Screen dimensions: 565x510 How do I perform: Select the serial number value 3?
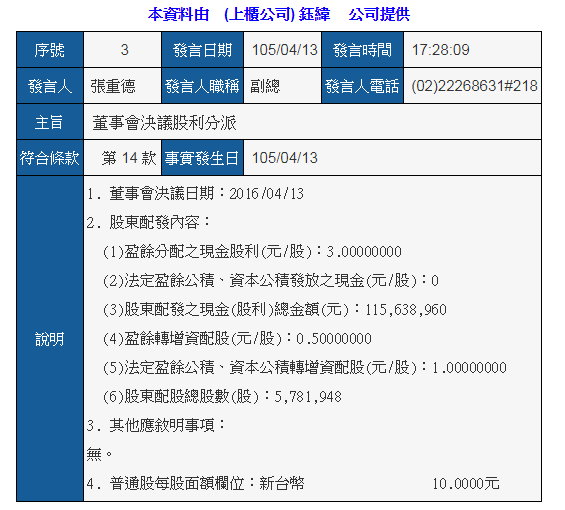pyautogui.click(x=124, y=50)
